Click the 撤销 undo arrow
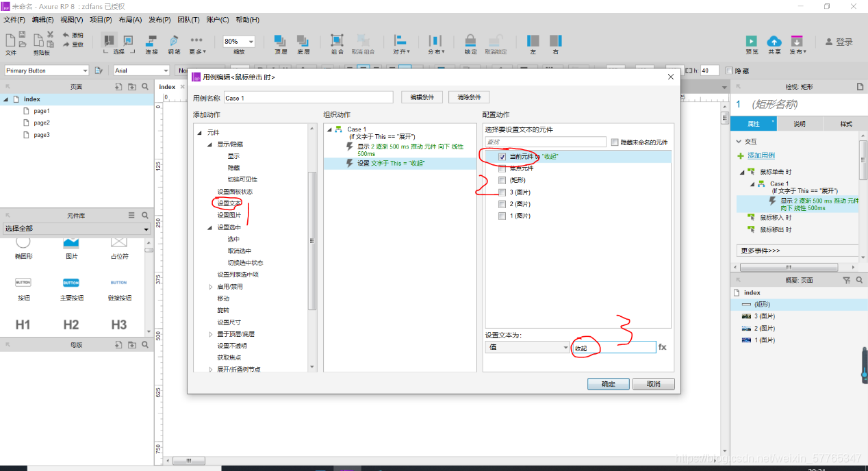Image resolution: width=868 pixels, height=471 pixels. 66,35
